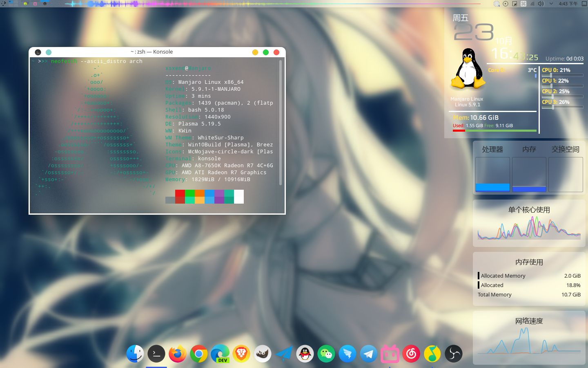Select the green task icon in top panel
The height and width of the screenshot is (368, 588).
tap(25, 4)
